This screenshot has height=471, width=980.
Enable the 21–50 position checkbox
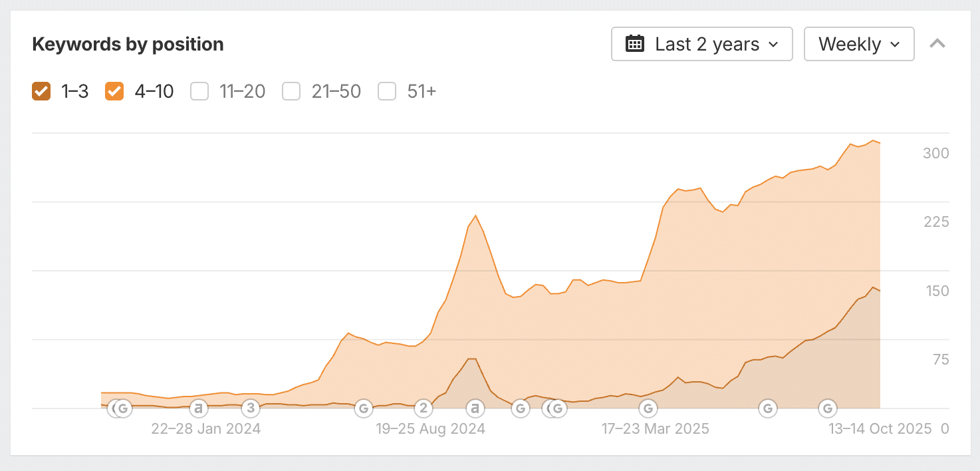click(291, 91)
